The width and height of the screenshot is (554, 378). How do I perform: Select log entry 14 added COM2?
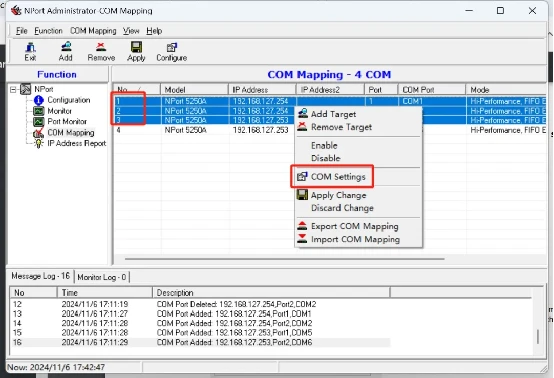point(200,323)
